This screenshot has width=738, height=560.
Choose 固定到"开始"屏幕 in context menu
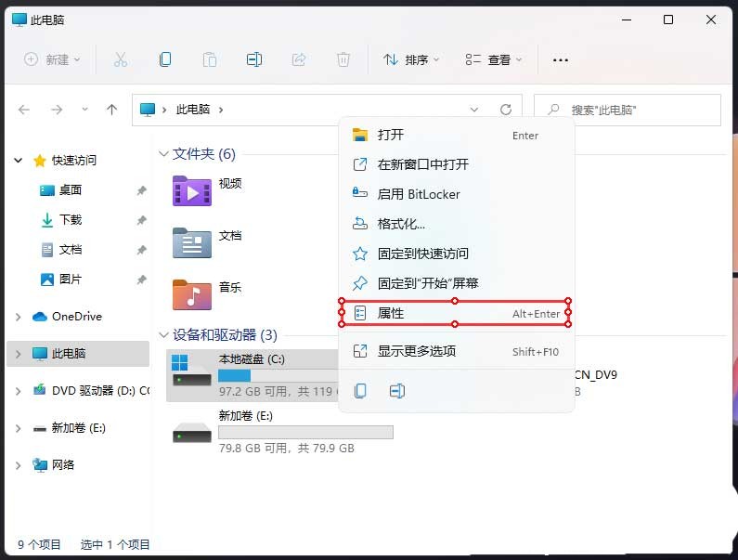coord(456,283)
